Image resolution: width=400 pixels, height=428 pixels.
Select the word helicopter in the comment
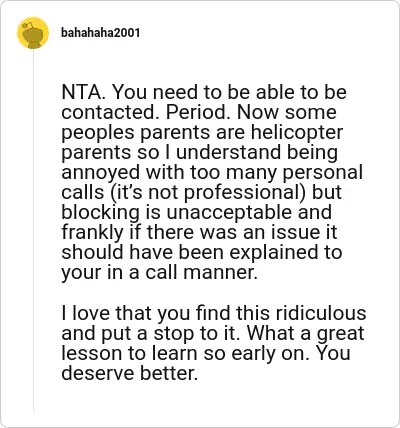pos(297,133)
